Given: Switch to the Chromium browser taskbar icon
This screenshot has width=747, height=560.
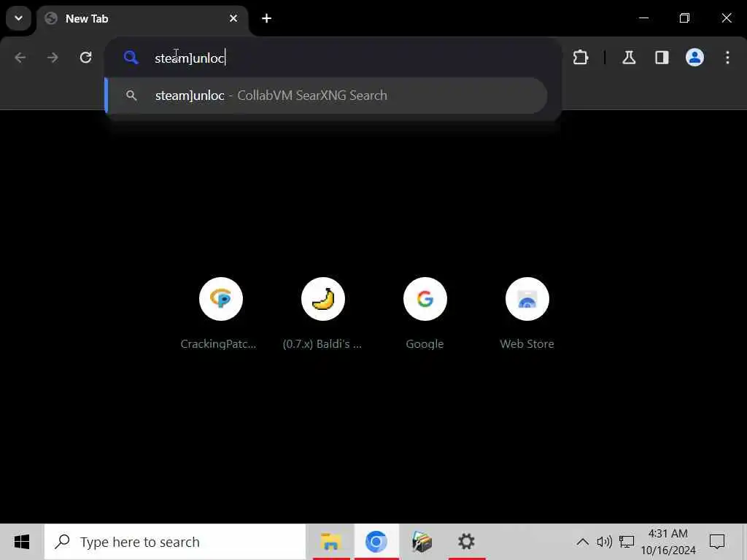Looking at the screenshot, I should click(x=376, y=542).
